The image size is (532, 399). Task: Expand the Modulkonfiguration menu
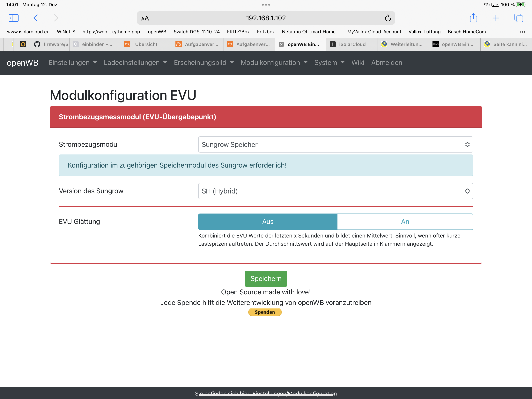[x=274, y=63]
